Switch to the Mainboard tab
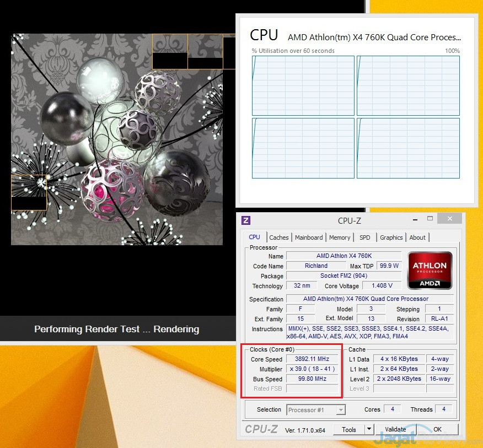483x448 pixels. [x=309, y=238]
